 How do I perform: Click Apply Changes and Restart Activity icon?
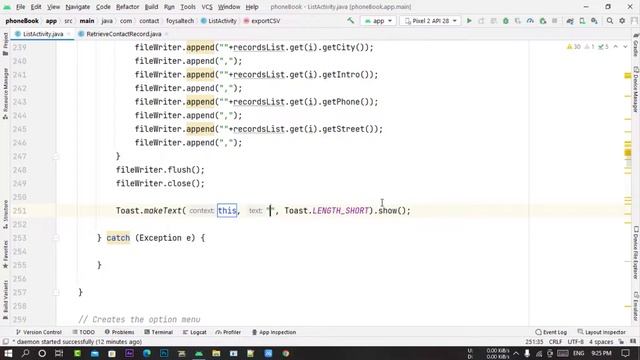coord(481,20)
